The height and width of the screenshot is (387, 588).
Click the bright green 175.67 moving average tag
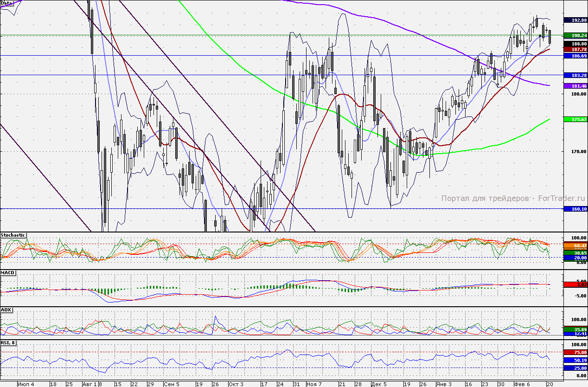575,119
